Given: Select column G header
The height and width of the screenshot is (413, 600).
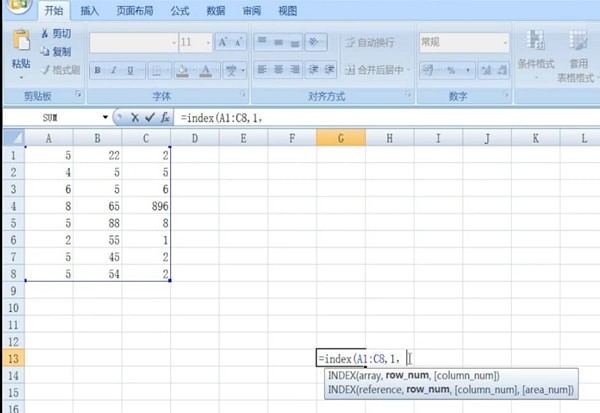Looking at the screenshot, I should click(x=340, y=137).
